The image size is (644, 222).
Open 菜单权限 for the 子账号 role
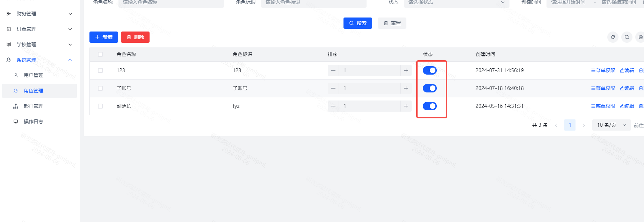coord(603,88)
